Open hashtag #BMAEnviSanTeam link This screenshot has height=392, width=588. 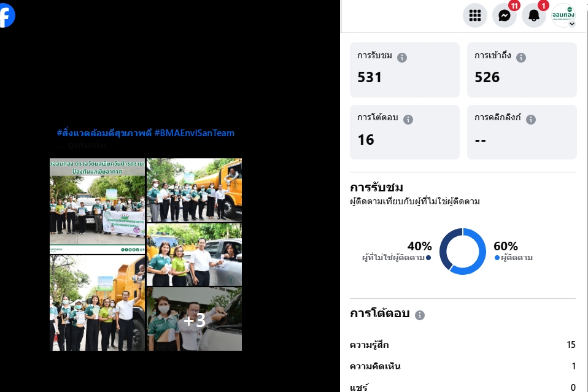194,133
